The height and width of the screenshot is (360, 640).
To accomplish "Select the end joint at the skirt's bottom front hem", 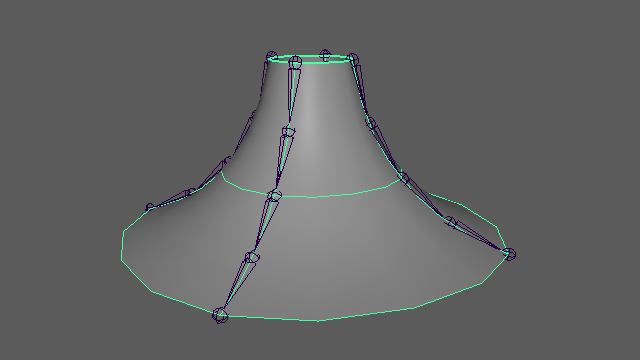I will coord(220,315).
